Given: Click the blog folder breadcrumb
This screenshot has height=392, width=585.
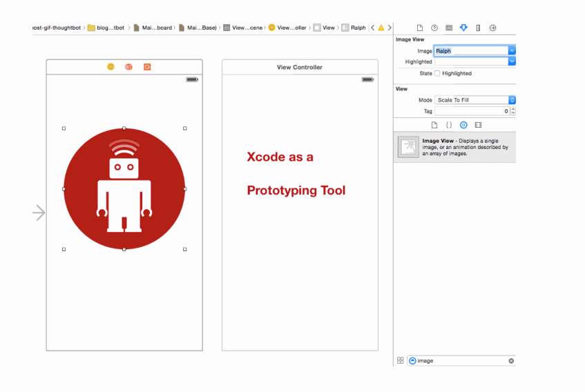Looking at the screenshot, I should 106,28.
